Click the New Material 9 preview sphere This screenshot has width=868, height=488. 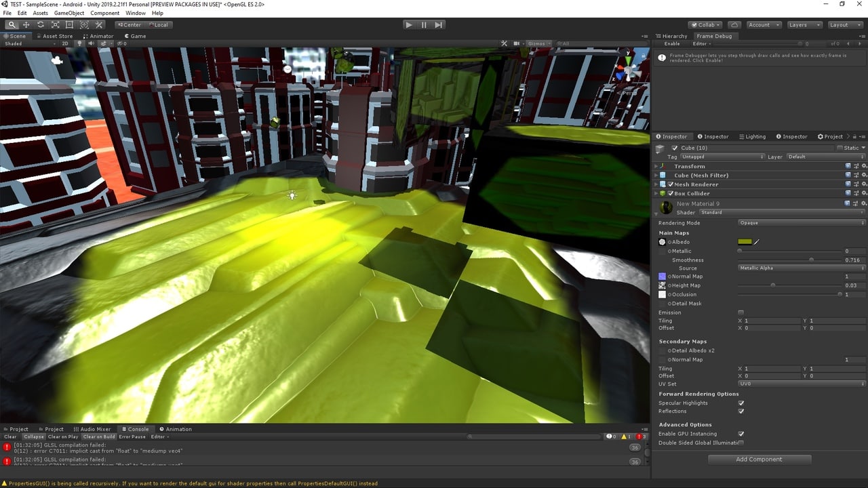tap(667, 207)
